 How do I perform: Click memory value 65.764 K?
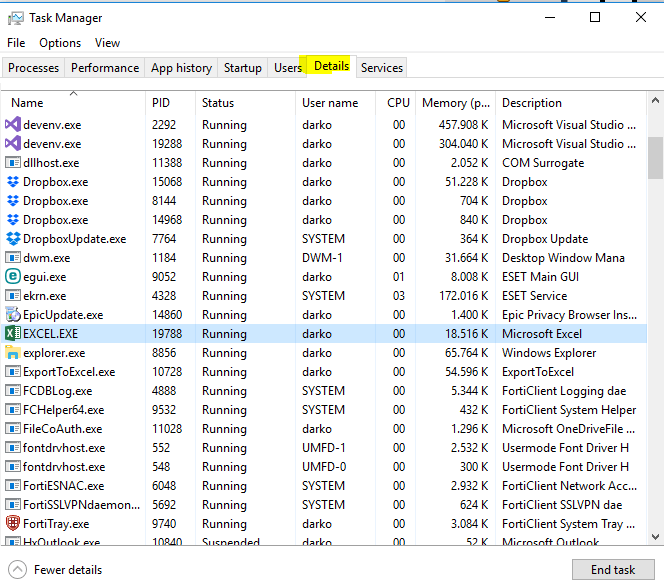[466, 352]
